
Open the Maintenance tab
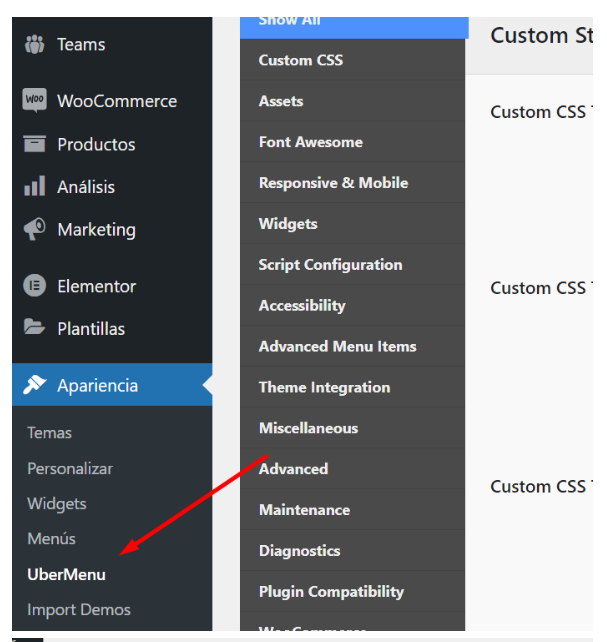(x=352, y=510)
